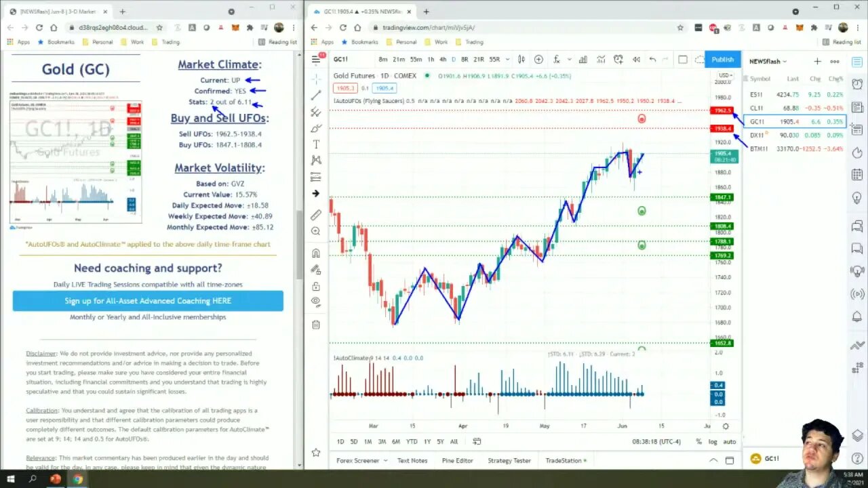This screenshot has height=488, width=868.
Task: Open financials bar chart icon
Action: pyautogui.click(x=583, y=60)
